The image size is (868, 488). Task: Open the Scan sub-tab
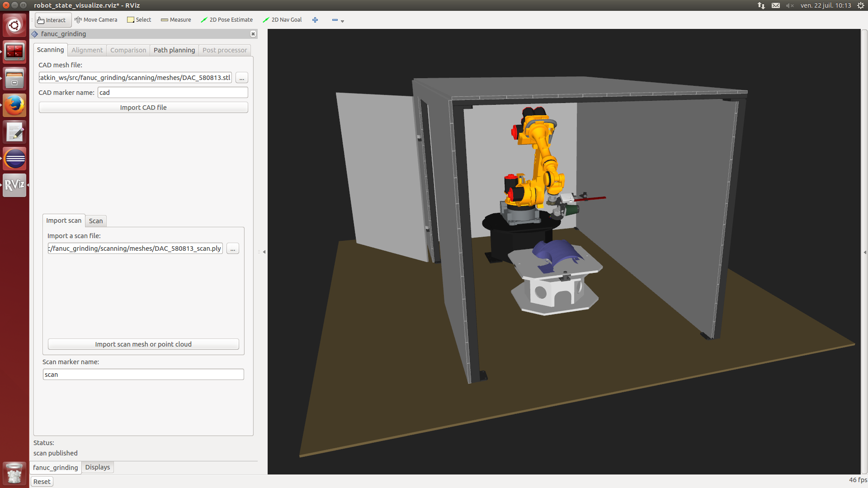[96, 221]
